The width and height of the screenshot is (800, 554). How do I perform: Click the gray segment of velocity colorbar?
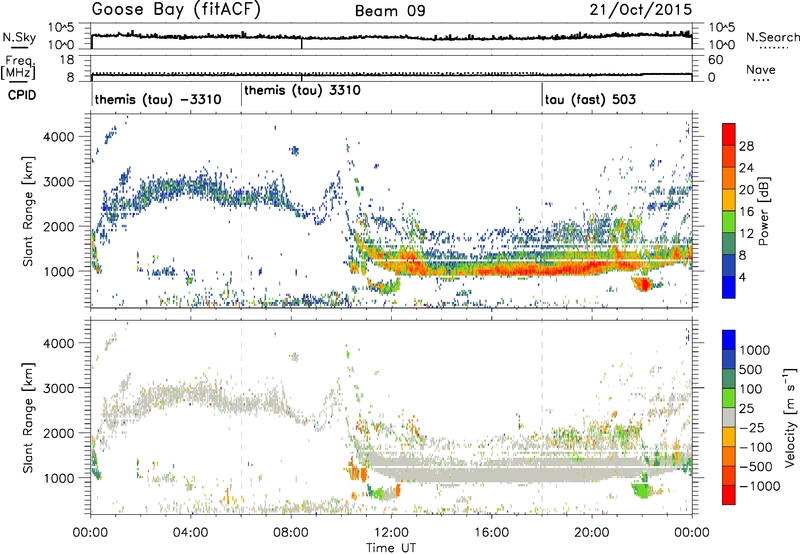tap(729, 417)
